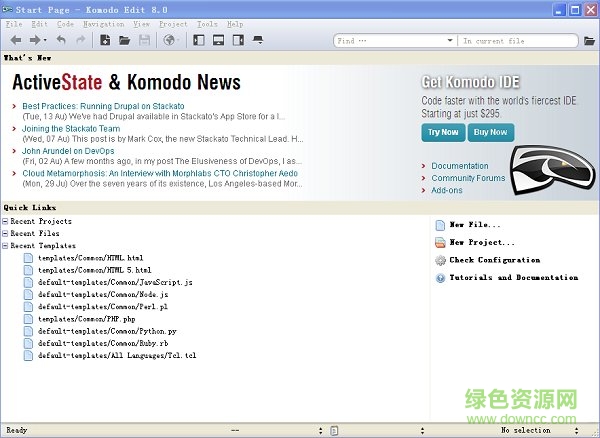Open the Navigation menu

(104, 23)
